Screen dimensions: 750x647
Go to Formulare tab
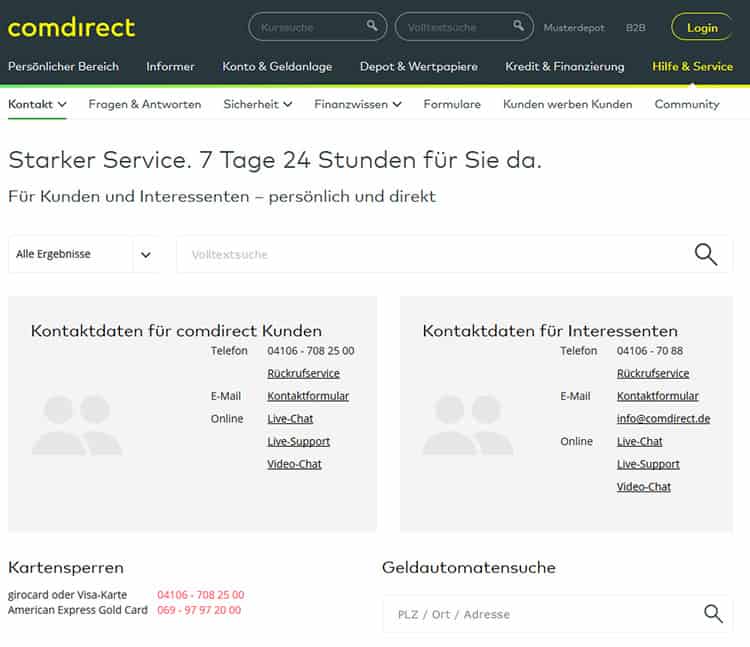coord(452,104)
